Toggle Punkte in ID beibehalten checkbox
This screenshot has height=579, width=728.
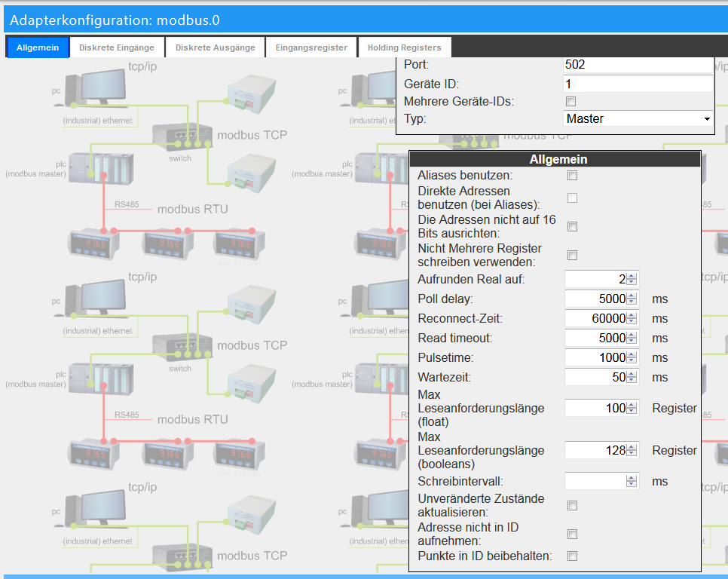point(573,556)
